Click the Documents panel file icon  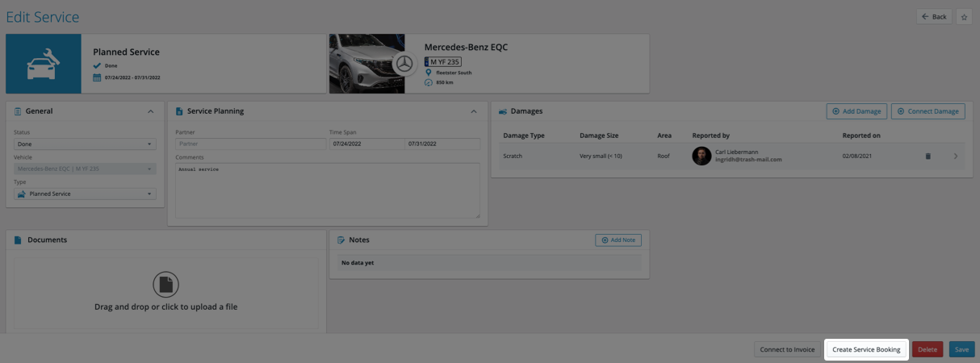[18, 240]
